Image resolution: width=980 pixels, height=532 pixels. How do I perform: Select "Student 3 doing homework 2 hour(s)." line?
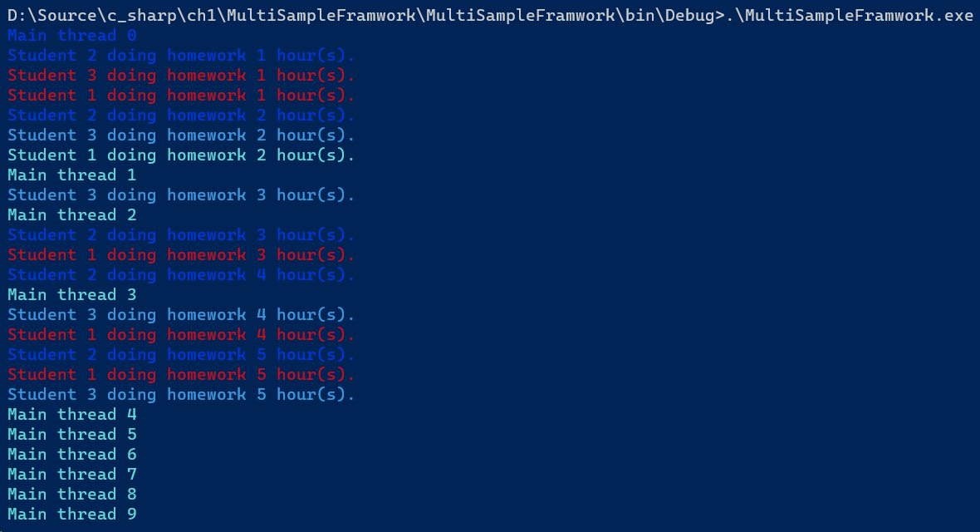tap(181, 135)
